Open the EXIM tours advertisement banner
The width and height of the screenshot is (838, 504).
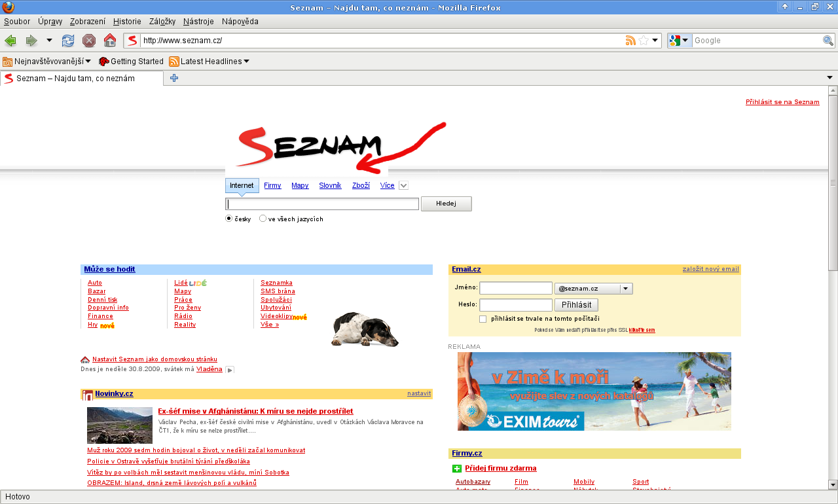point(594,391)
